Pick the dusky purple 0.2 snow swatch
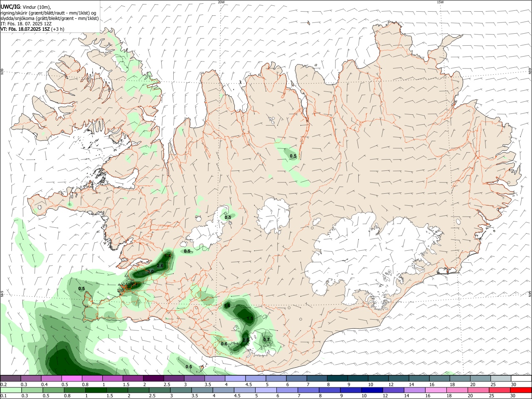This screenshot has width=532, height=399. click(10, 378)
